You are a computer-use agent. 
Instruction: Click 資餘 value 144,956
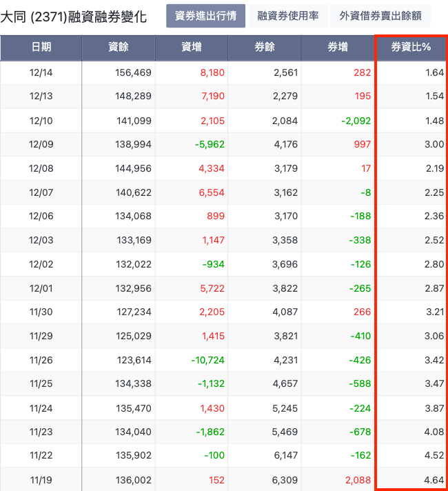tap(133, 168)
